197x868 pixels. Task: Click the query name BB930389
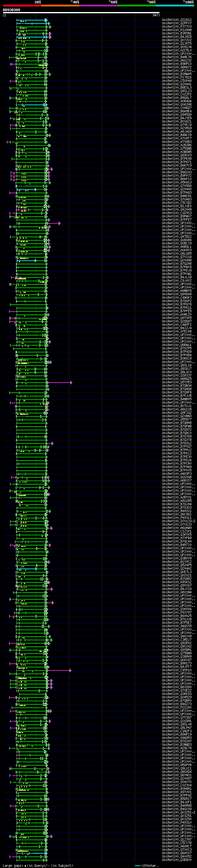tap(11, 10)
